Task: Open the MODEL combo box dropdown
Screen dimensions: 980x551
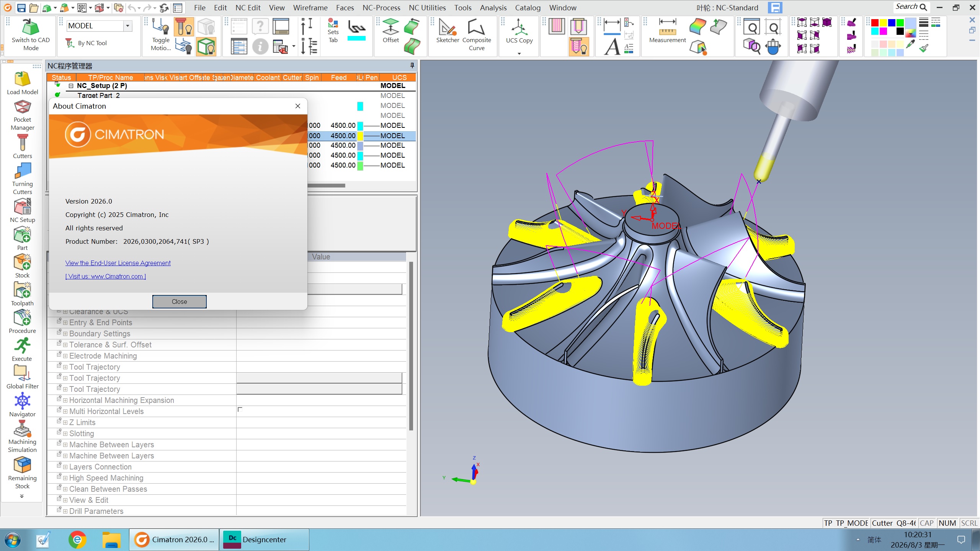Action: coord(127,26)
